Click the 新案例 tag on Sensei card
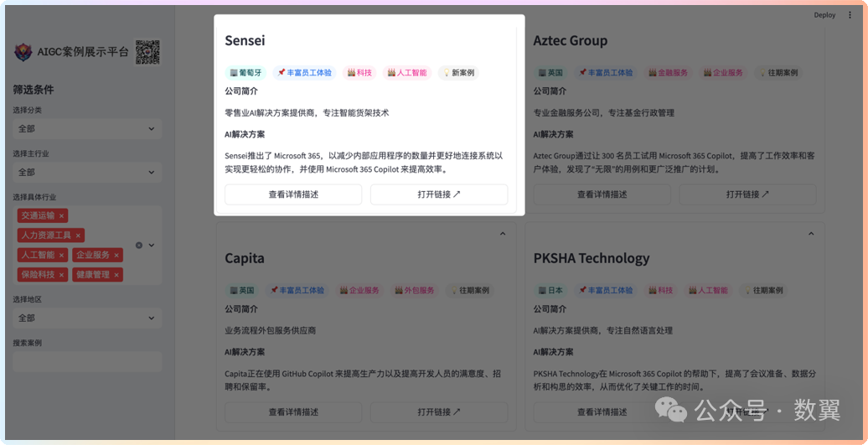 coord(458,73)
